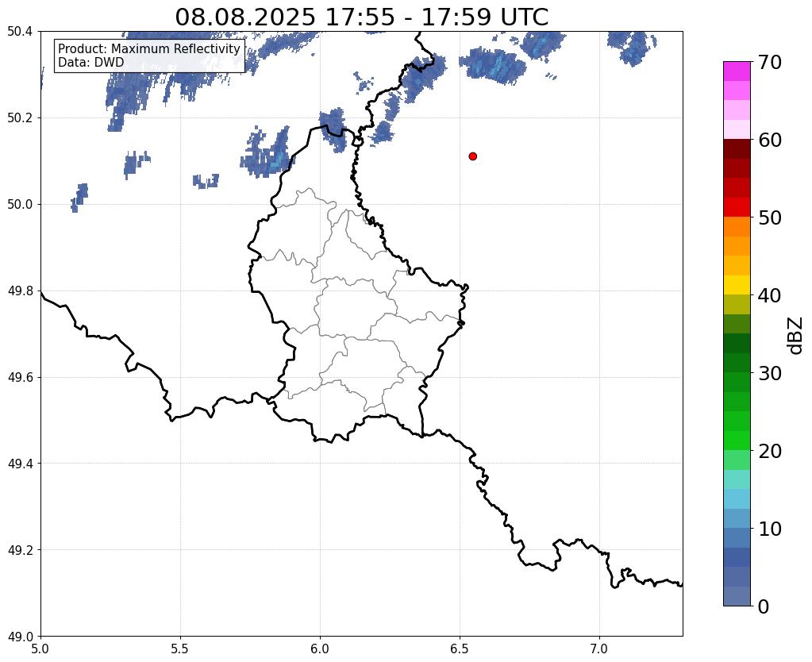812x662 pixels.
Task: Click the red station marker dot
Action: [x=472, y=156]
